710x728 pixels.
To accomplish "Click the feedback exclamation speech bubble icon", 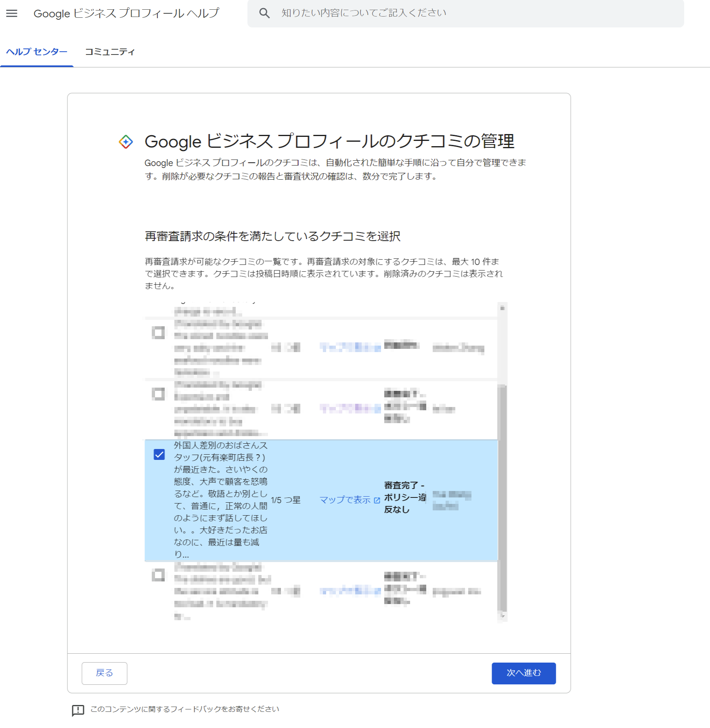I will 78,710.
